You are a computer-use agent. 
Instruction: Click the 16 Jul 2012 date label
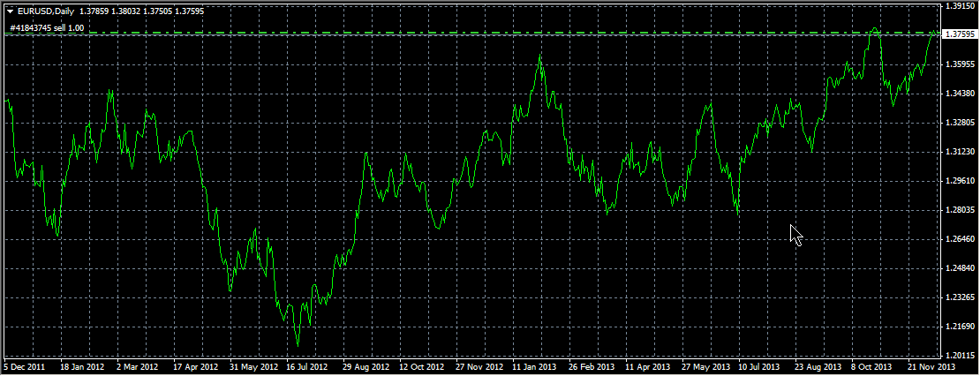[x=306, y=366]
